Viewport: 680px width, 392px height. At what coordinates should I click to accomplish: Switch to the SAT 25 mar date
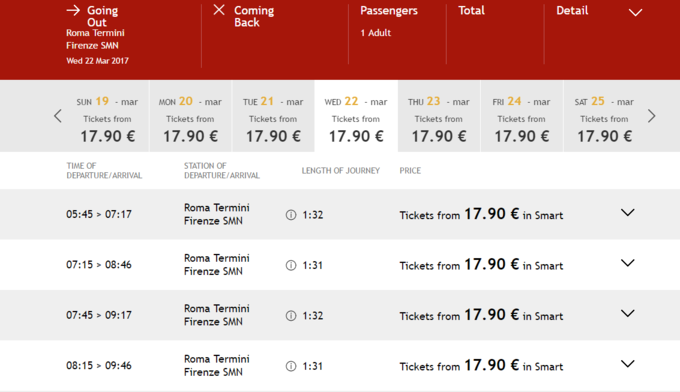[x=605, y=116]
